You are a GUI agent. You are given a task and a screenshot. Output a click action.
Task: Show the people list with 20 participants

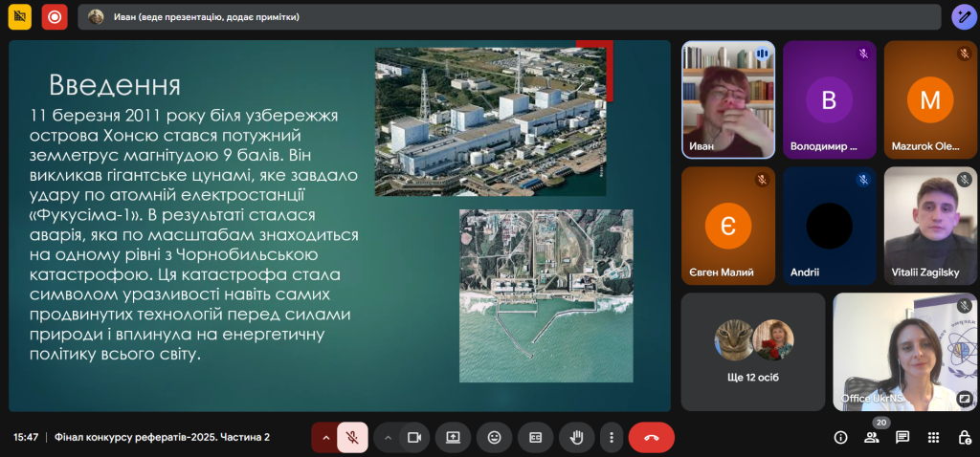(x=872, y=437)
